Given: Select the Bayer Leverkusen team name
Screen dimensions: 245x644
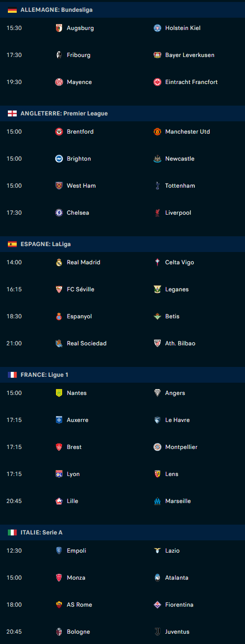Looking at the screenshot, I should [x=190, y=55].
